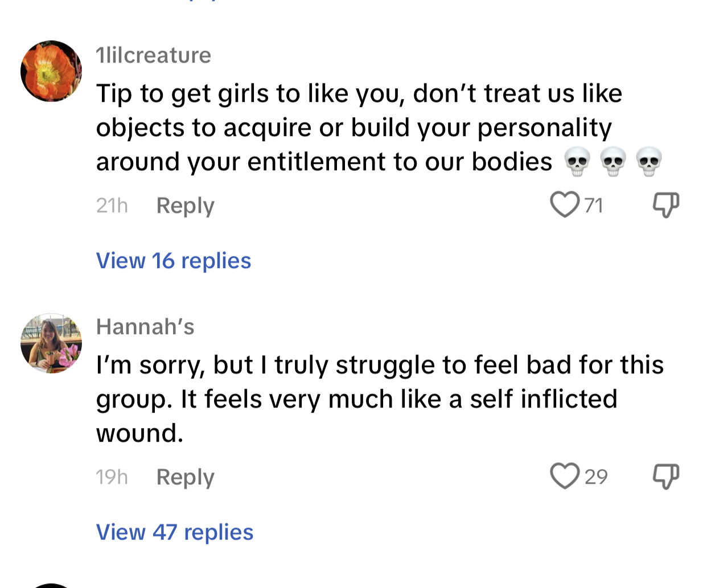Click the first skull emoji in the comment
The image size is (707, 588).
point(577,162)
